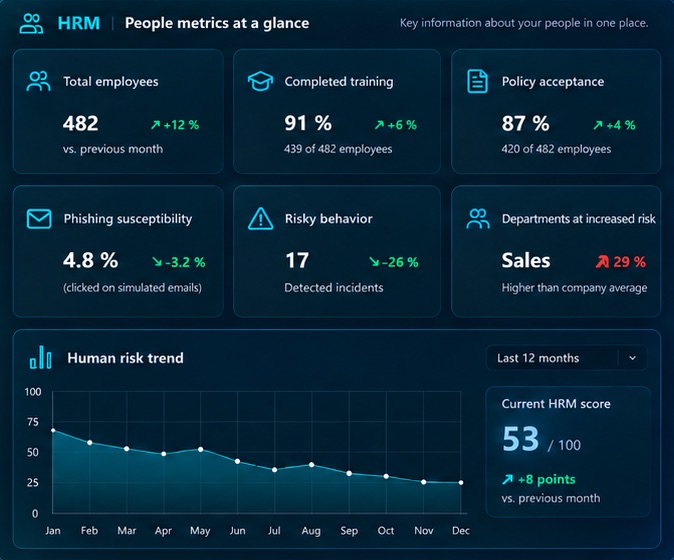Click the 53 current HRM score
This screenshot has width=674, height=560.
pyautogui.click(x=521, y=439)
